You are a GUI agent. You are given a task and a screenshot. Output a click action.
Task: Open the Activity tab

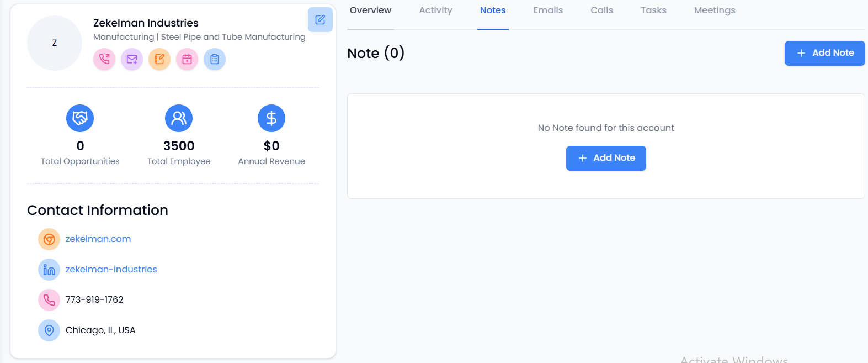(x=435, y=10)
